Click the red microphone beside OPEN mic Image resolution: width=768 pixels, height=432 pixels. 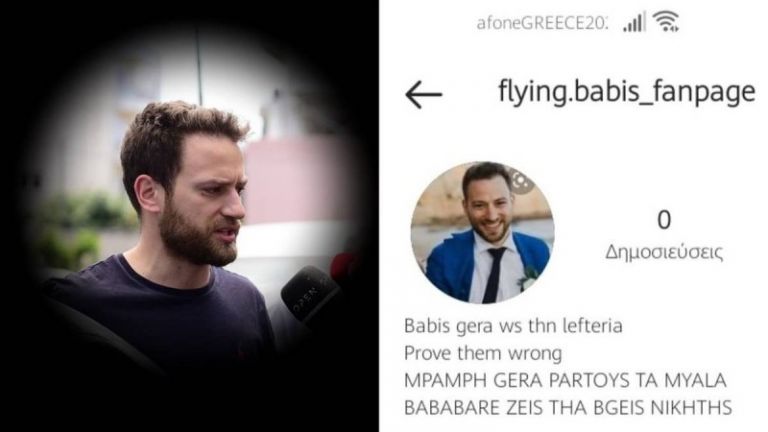[x=344, y=267]
